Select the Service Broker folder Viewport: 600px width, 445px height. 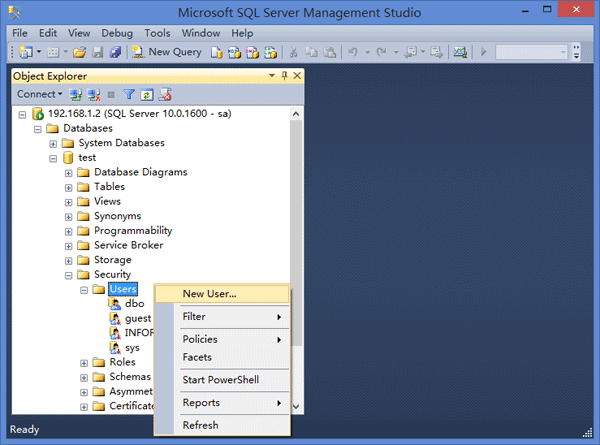129,245
